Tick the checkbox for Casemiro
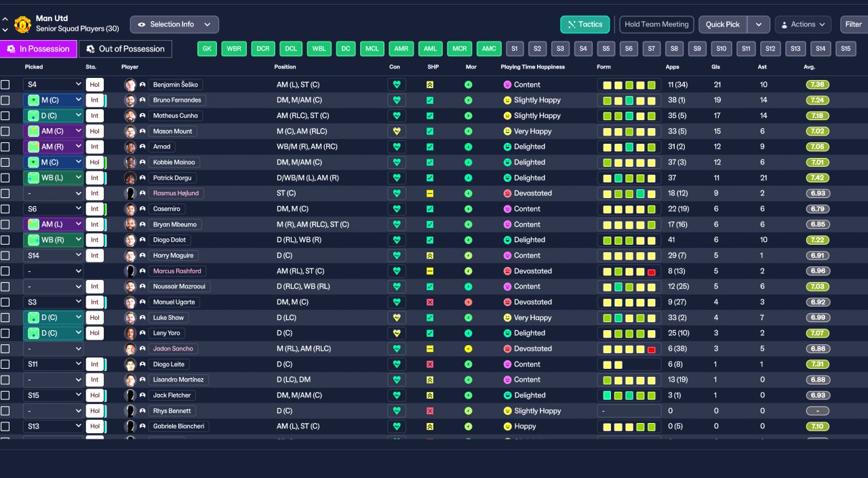 tap(5, 209)
